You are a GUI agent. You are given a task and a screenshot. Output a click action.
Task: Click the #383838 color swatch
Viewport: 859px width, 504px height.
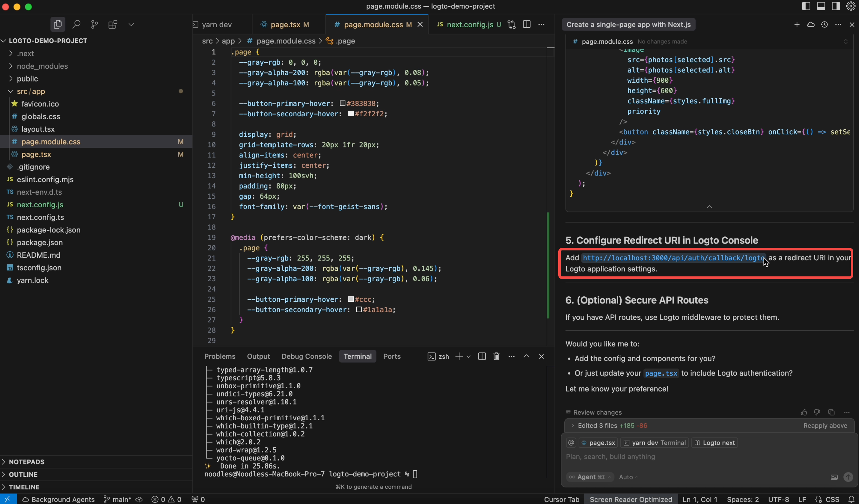[x=343, y=103]
